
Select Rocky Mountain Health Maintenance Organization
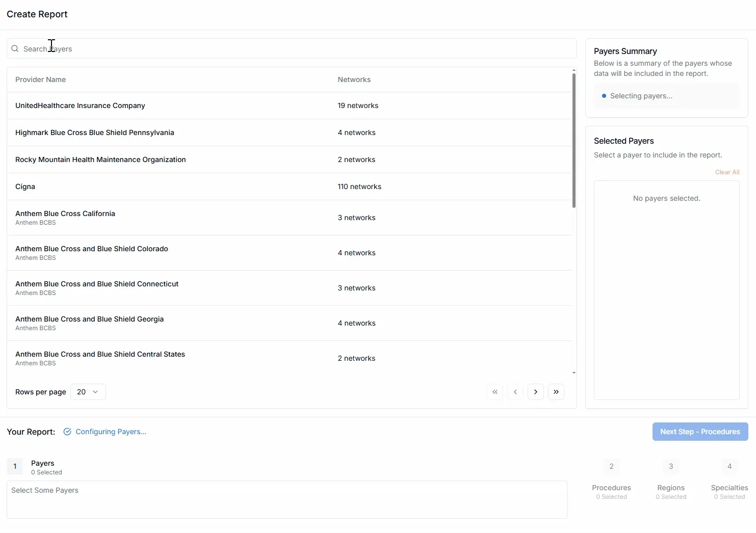[x=289, y=159]
